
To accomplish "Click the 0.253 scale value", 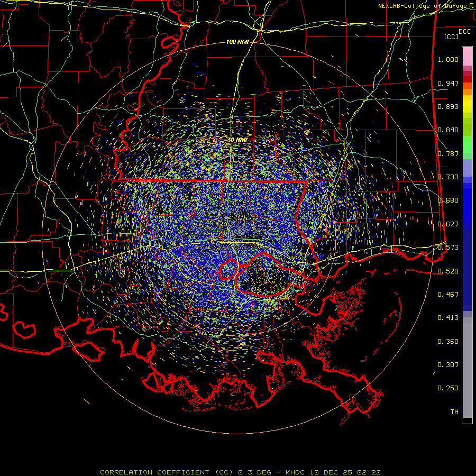I will pos(448,388).
